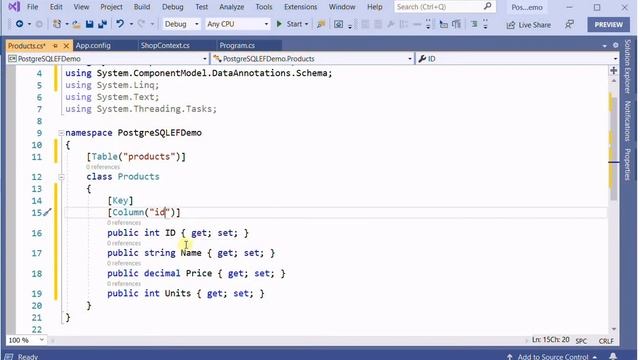This screenshot has width=640, height=360.
Task: Click the Save All icon
Action: point(102,24)
